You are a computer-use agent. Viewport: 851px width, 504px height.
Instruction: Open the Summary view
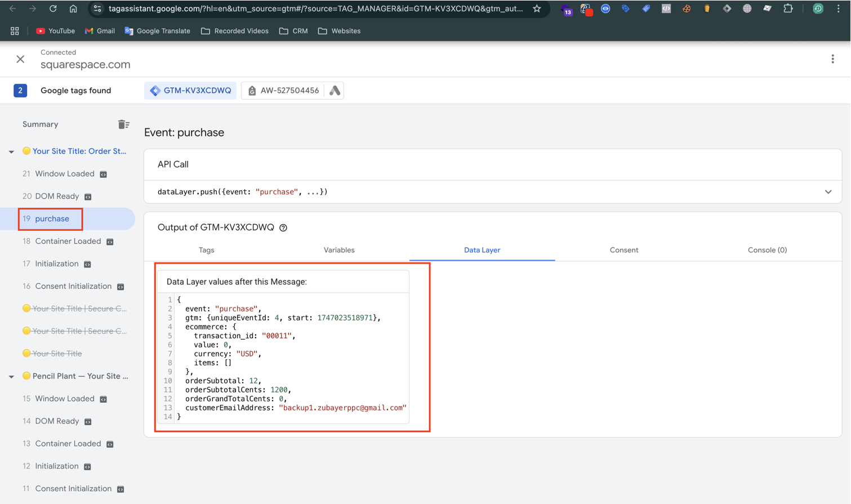tap(40, 124)
